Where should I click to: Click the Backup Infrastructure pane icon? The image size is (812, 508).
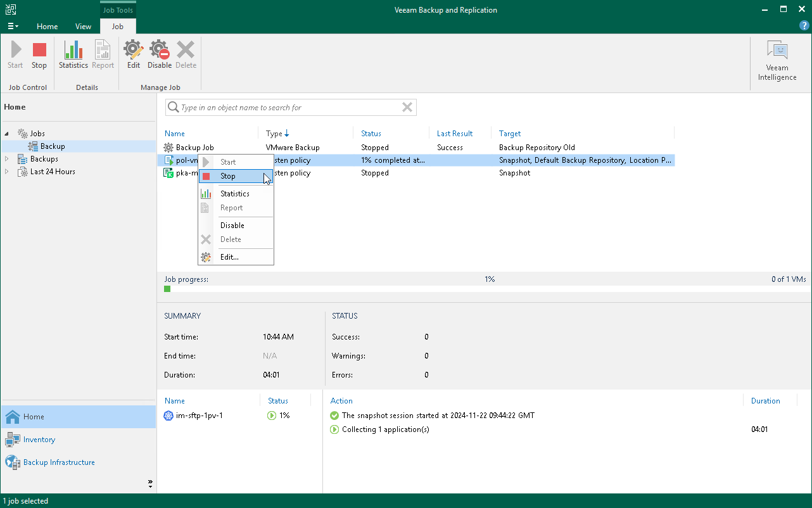pos(13,462)
